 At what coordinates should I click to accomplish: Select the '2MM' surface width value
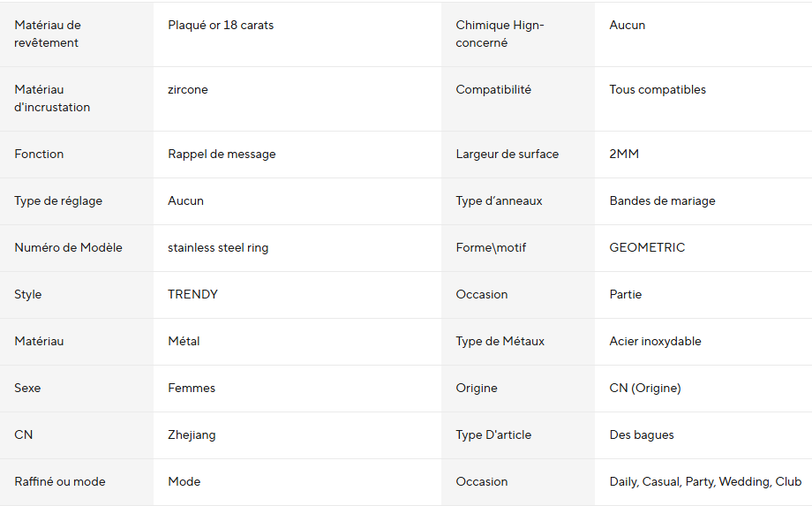624,154
